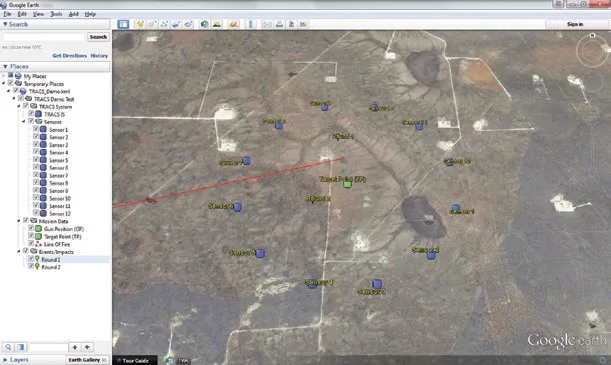Uncheck the Sensor 1 checkbox
611x365 pixels.
[x=36, y=129]
